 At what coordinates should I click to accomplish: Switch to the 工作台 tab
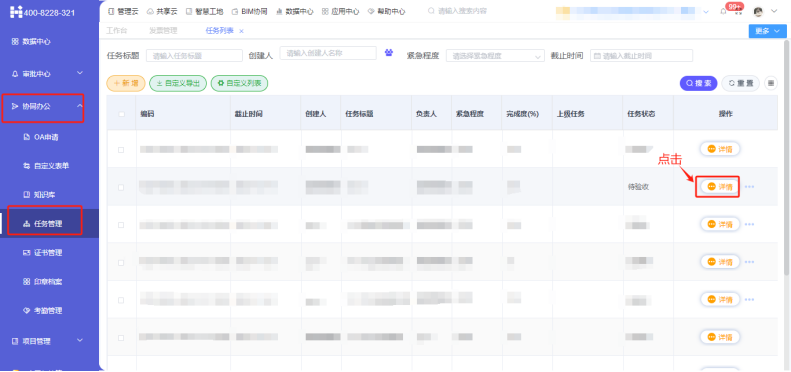point(117,31)
